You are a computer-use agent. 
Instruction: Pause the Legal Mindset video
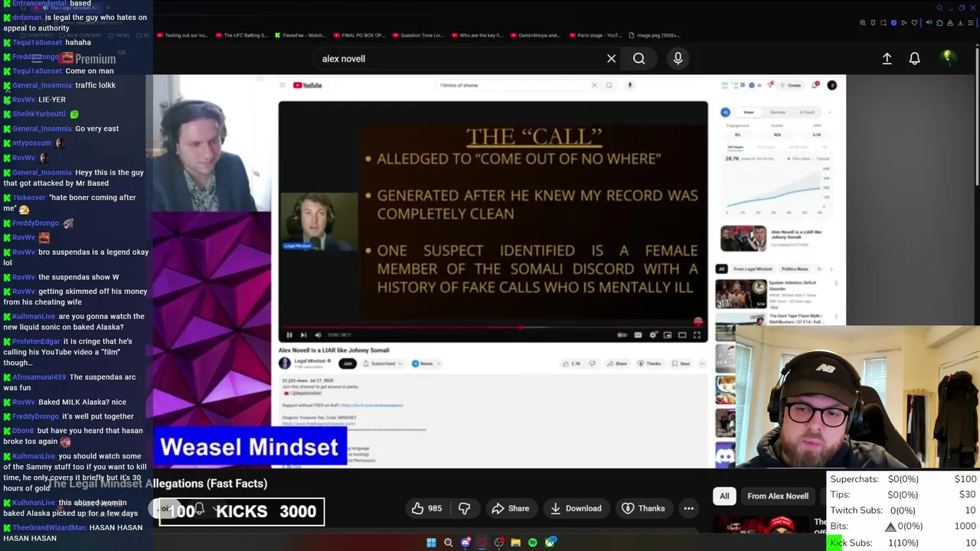click(x=289, y=334)
